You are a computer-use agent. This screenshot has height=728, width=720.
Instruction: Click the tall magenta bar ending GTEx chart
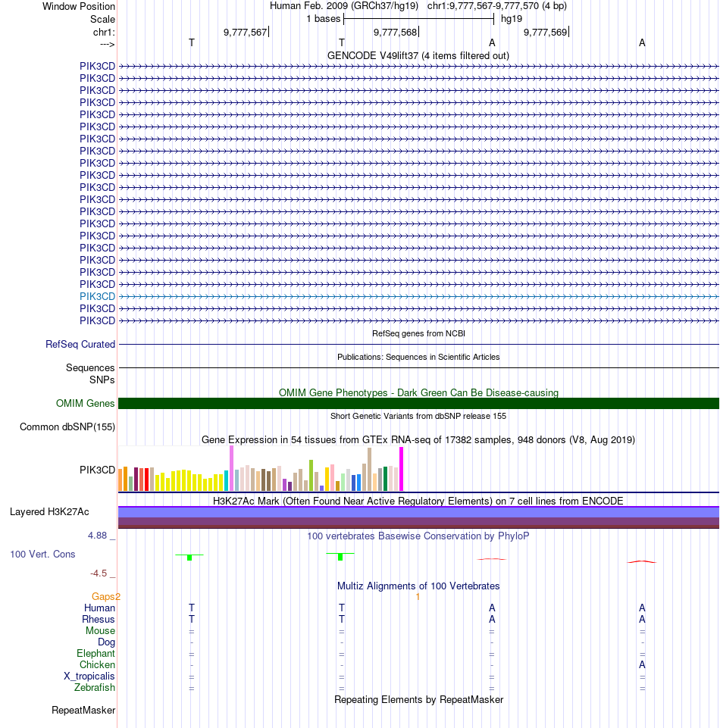coord(402,469)
